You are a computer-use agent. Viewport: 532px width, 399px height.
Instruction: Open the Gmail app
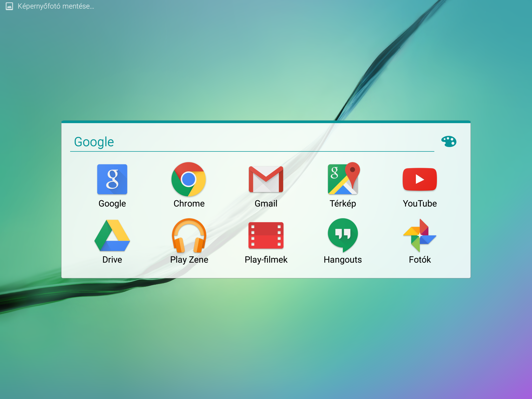pyautogui.click(x=266, y=179)
